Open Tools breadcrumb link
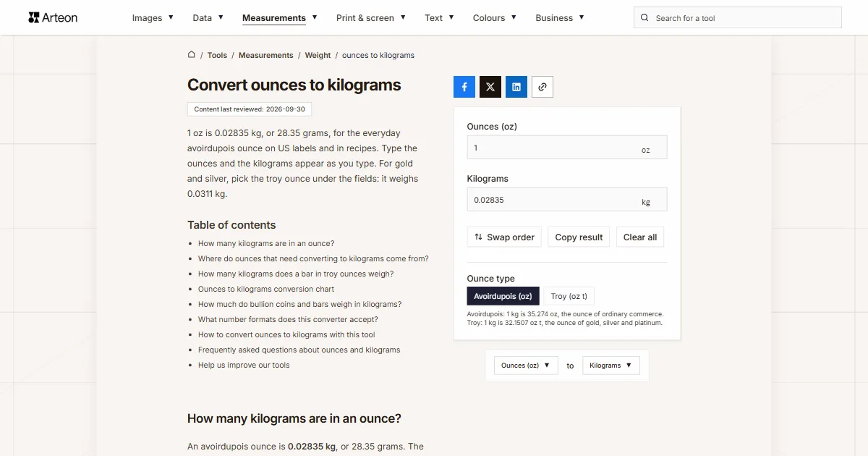Screen dimensions: 868x456 tap(217, 55)
